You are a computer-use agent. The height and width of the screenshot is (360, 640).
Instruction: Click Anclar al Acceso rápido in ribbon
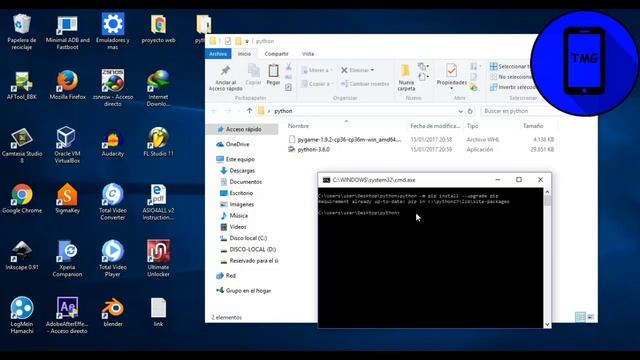point(225,78)
